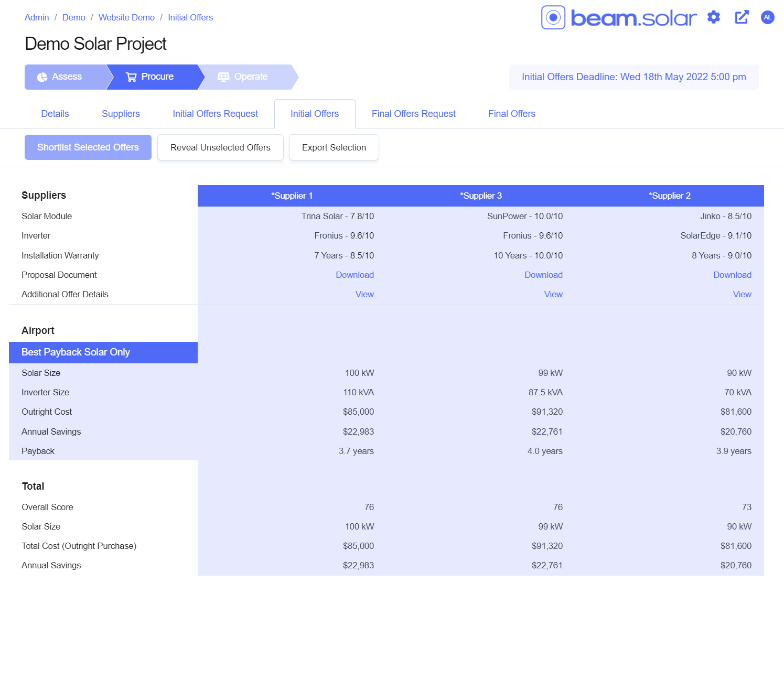Download Trina Solar offer proposal document
Image resolution: width=784 pixels, height=691 pixels.
coord(355,275)
